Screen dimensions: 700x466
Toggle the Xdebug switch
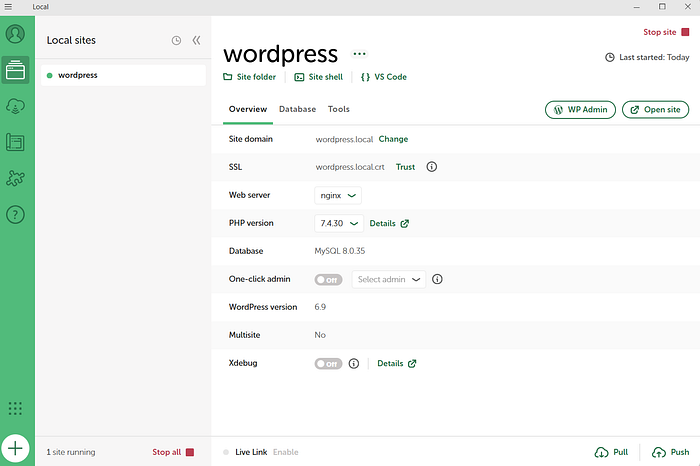(328, 364)
